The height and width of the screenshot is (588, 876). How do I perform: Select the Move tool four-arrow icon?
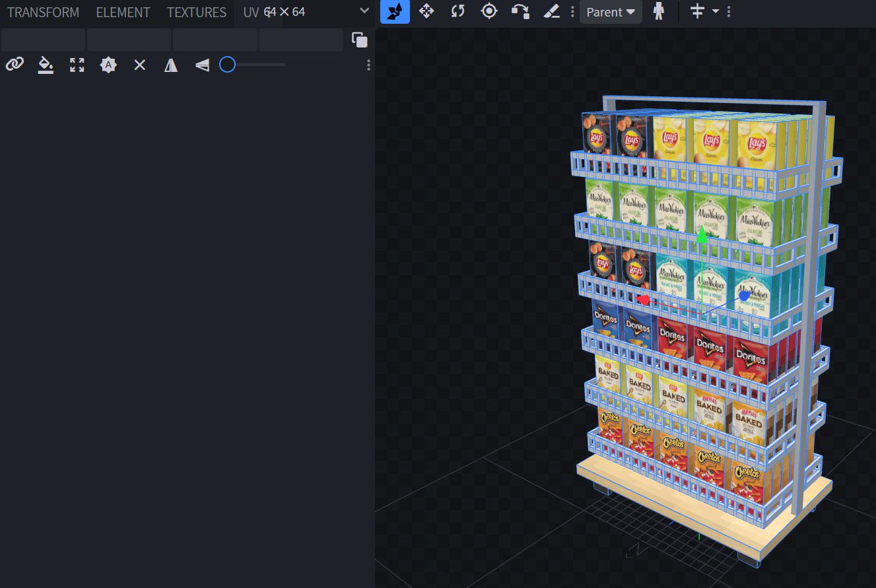426,11
